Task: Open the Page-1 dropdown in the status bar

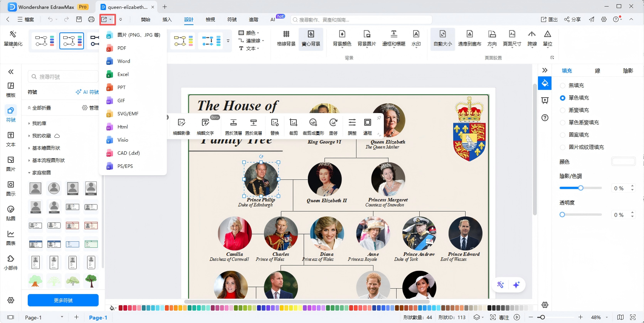Action: click(62, 317)
